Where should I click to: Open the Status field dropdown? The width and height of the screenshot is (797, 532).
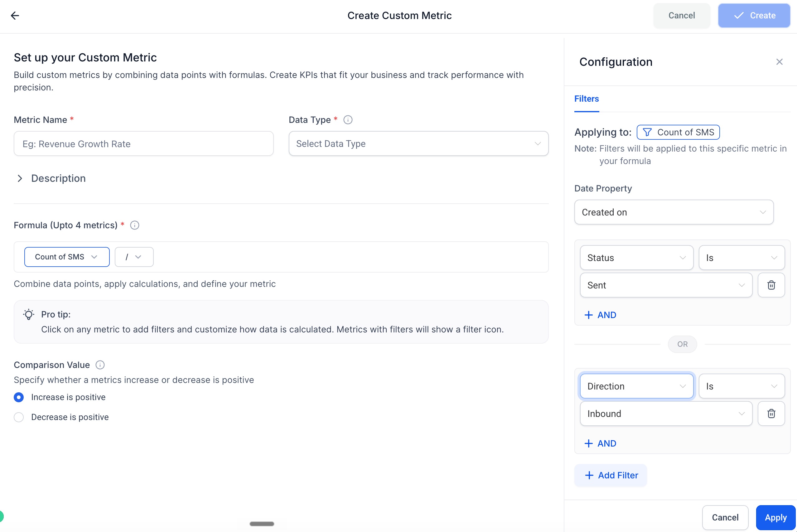(636, 258)
